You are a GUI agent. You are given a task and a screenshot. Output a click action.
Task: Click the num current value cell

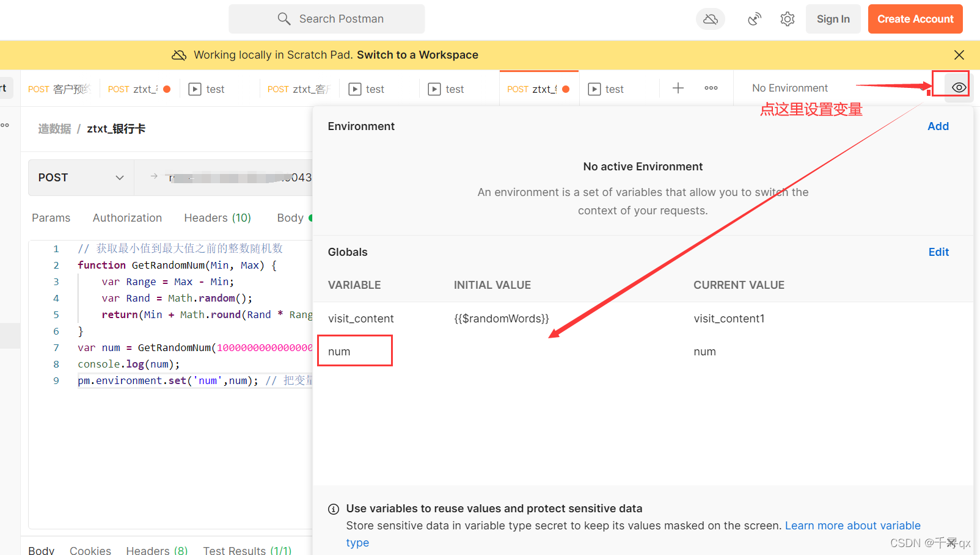[704, 352]
